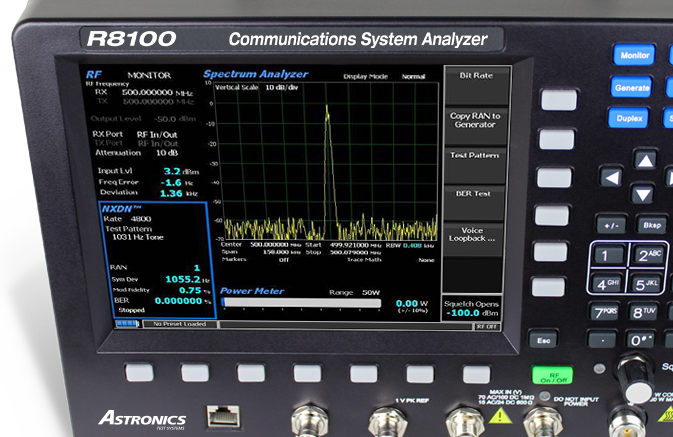Click the Power Meter level bar
The image size is (673, 437).
[x=301, y=304]
